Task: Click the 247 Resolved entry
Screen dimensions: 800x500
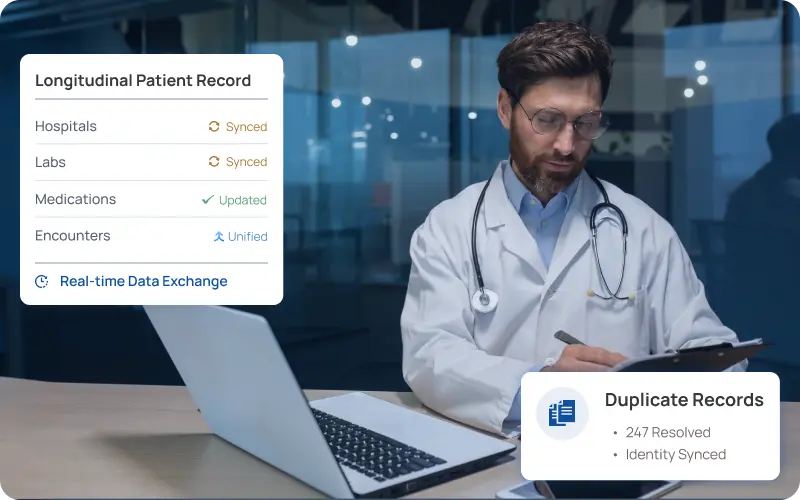Action: click(668, 432)
